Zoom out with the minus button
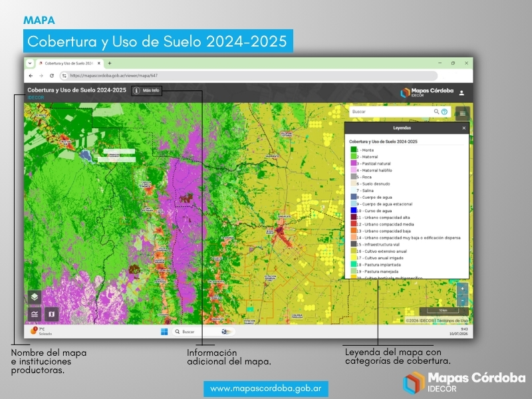The width and height of the screenshot is (532, 399). coord(462,300)
